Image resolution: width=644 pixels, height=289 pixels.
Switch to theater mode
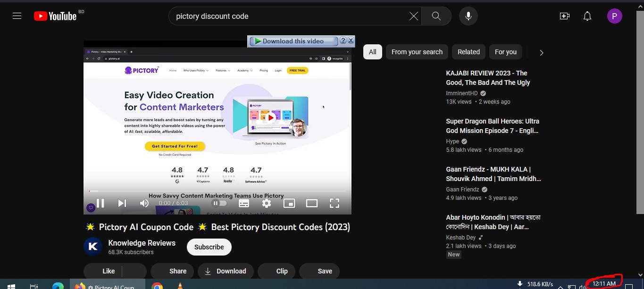312,203
